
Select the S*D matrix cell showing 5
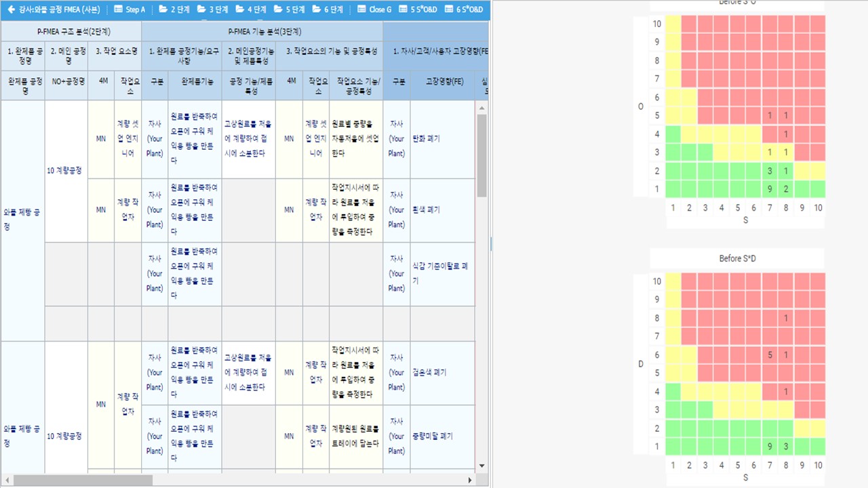click(x=770, y=354)
